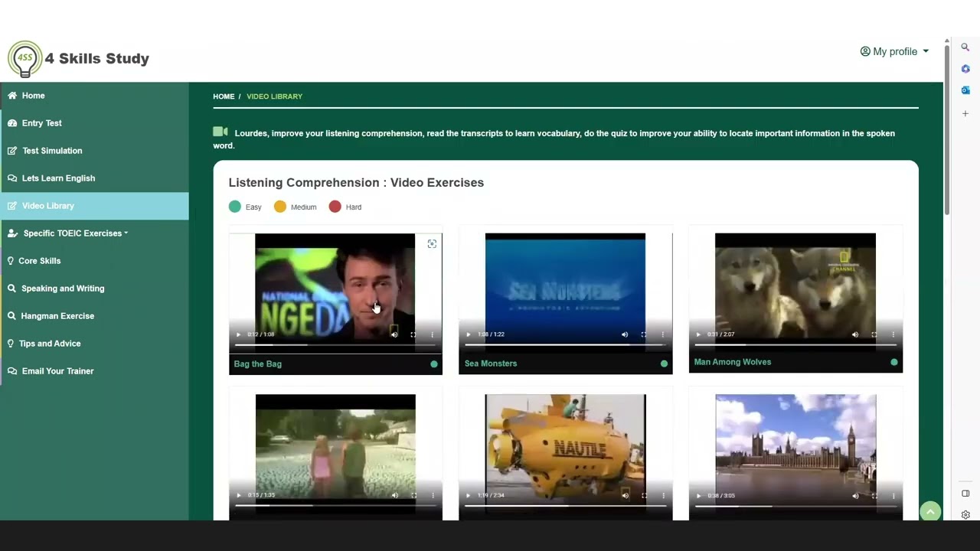Click VIDEO LIBRARY breadcrumb
Screen dimensions: 980x551
point(274,96)
